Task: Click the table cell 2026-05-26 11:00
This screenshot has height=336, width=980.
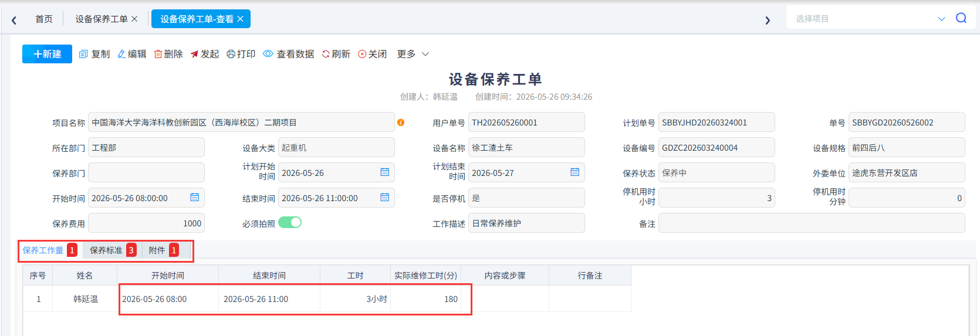Action: coord(269,299)
